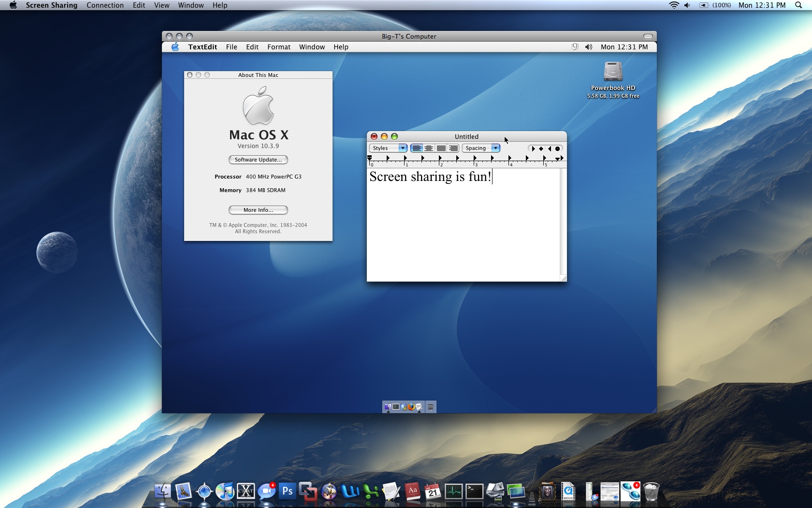
Task: Open Safari compass icon in dock
Action: click(x=204, y=492)
